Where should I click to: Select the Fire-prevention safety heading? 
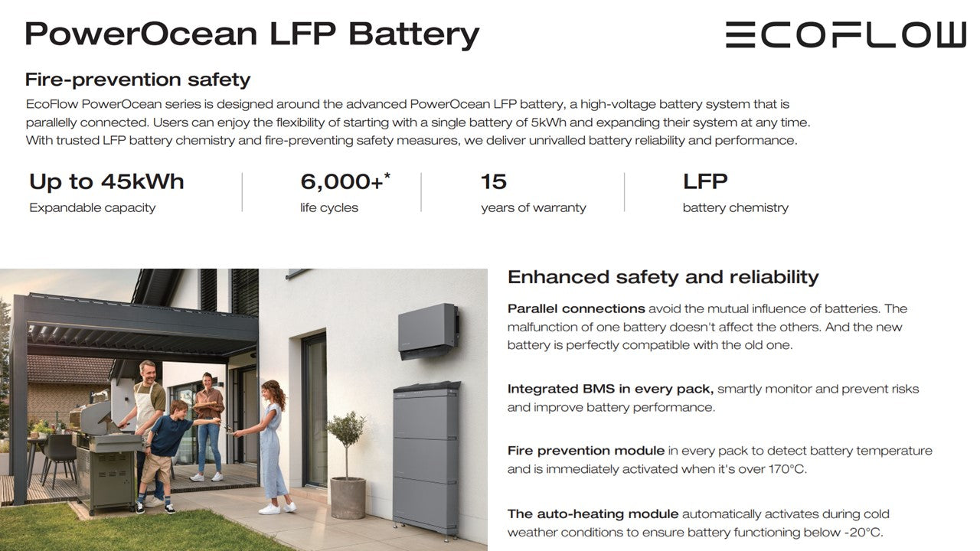coord(138,80)
